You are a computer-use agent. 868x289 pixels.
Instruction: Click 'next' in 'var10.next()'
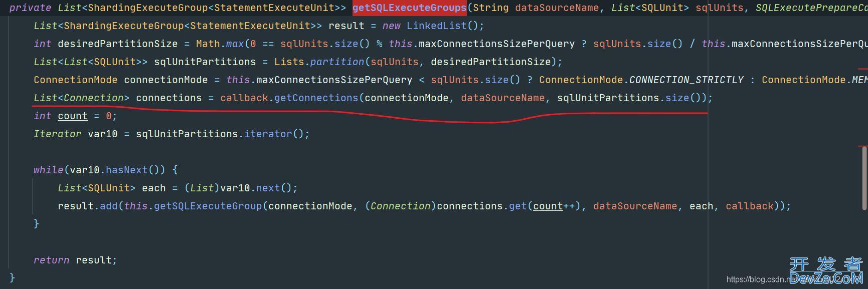[268, 188]
